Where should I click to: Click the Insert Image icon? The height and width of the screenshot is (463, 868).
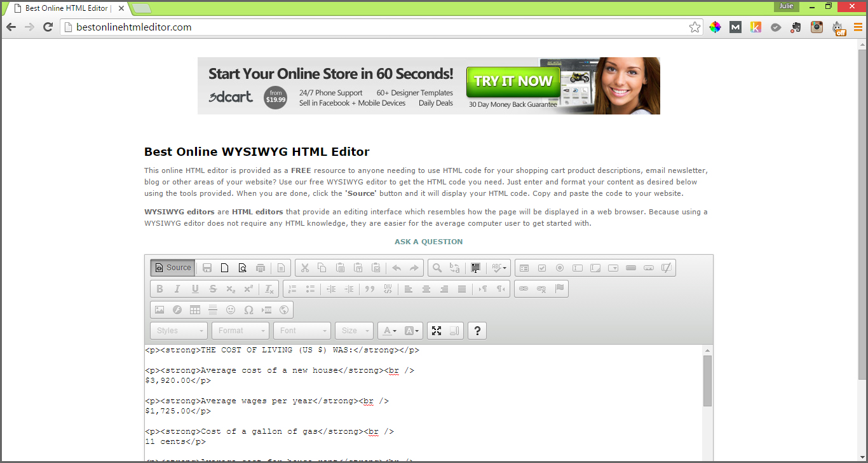159,310
